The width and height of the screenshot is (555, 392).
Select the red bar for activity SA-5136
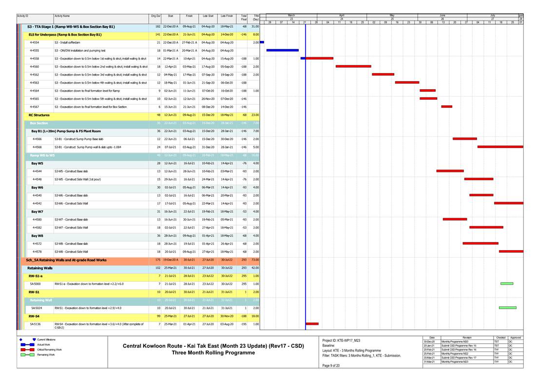pos(312,324)
